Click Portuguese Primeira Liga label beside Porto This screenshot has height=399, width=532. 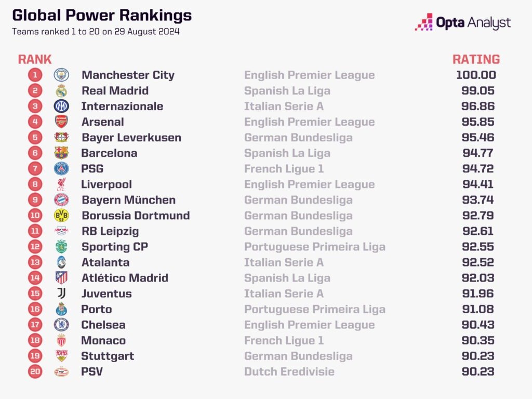[x=315, y=309]
